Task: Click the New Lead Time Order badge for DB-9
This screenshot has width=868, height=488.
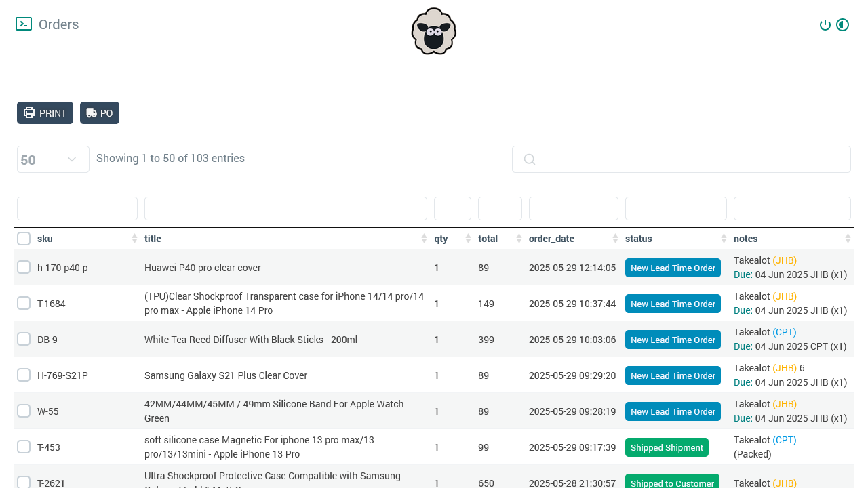Action: (x=673, y=340)
